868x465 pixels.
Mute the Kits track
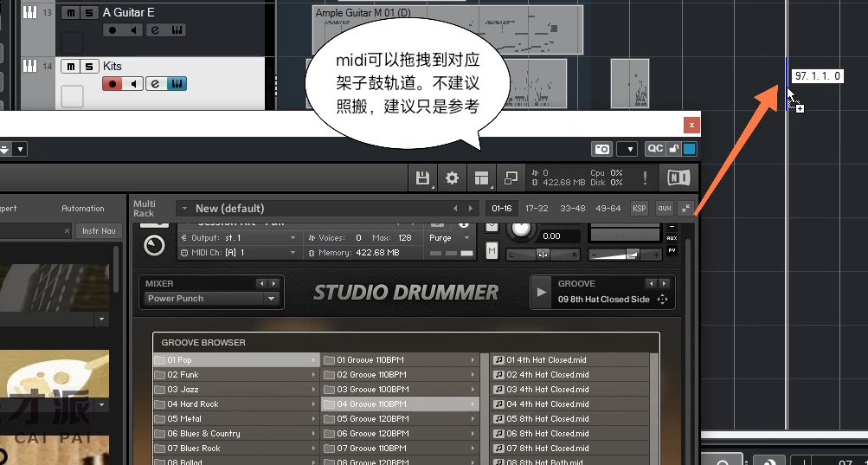point(70,67)
